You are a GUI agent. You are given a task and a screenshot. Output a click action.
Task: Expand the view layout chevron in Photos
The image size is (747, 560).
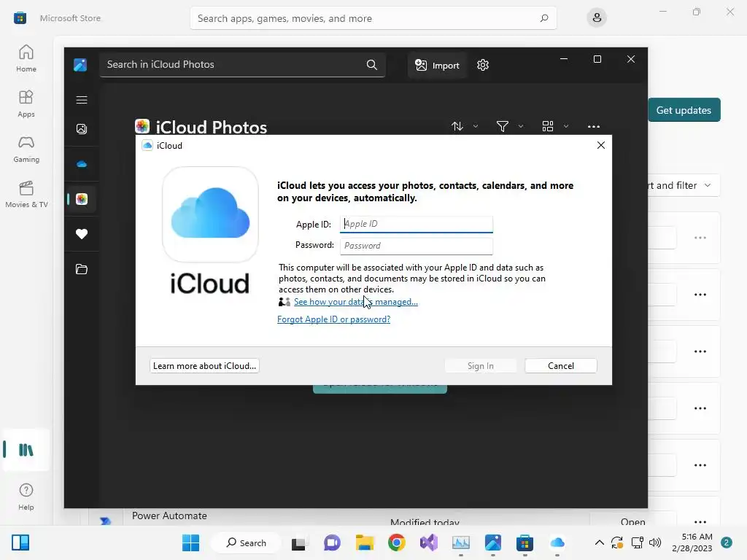pyautogui.click(x=566, y=126)
